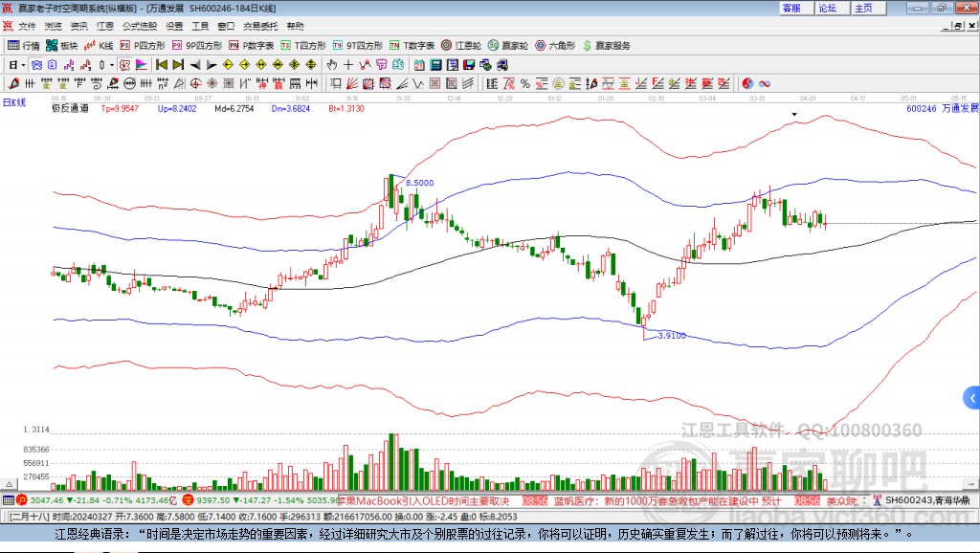Expand the 日 period dropdown arrow
The height and width of the screenshot is (553, 980).
point(23,65)
